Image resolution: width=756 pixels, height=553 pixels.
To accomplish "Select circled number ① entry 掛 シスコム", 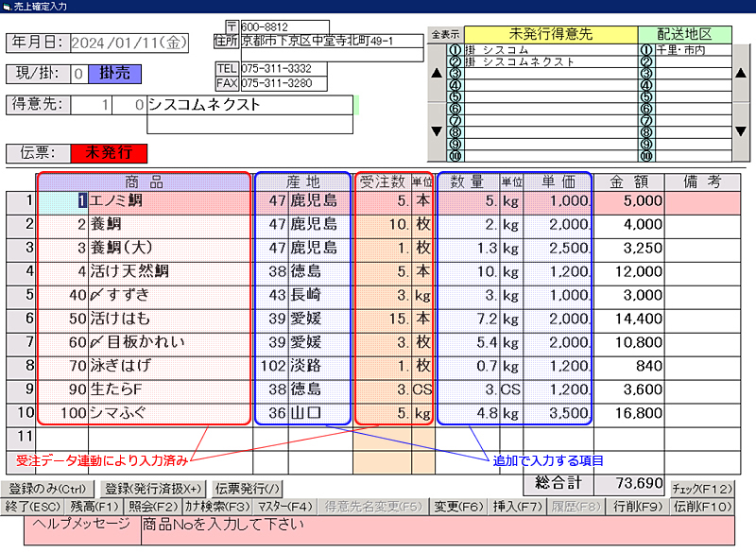I will pos(550,49).
